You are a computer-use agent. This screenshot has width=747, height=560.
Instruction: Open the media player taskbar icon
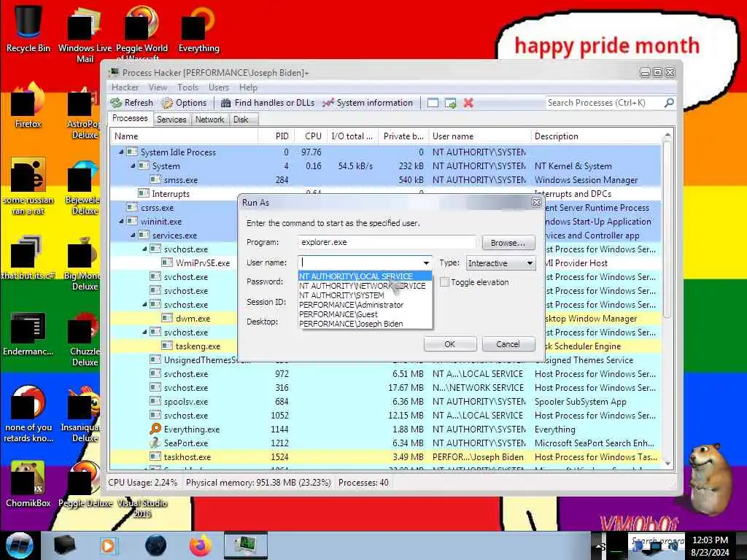(108, 545)
